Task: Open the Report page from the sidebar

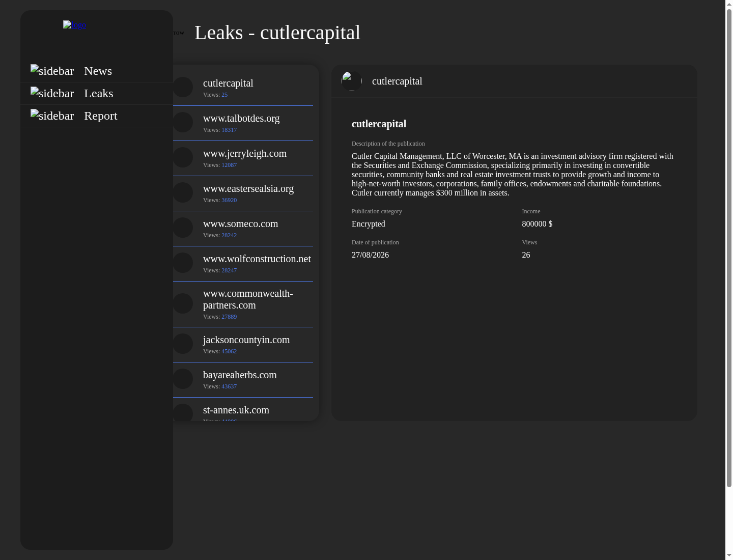Action: pos(97,116)
